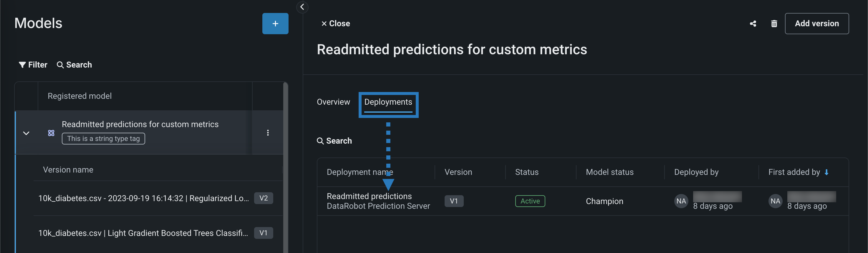Select the Deployments tab
The width and height of the screenshot is (868, 253).
(x=388, y=102)
